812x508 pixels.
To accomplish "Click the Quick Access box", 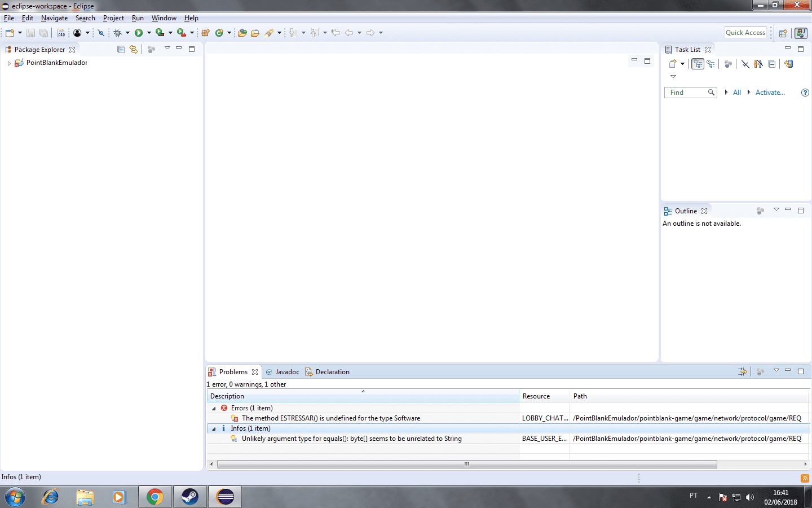I will point(745,33).
